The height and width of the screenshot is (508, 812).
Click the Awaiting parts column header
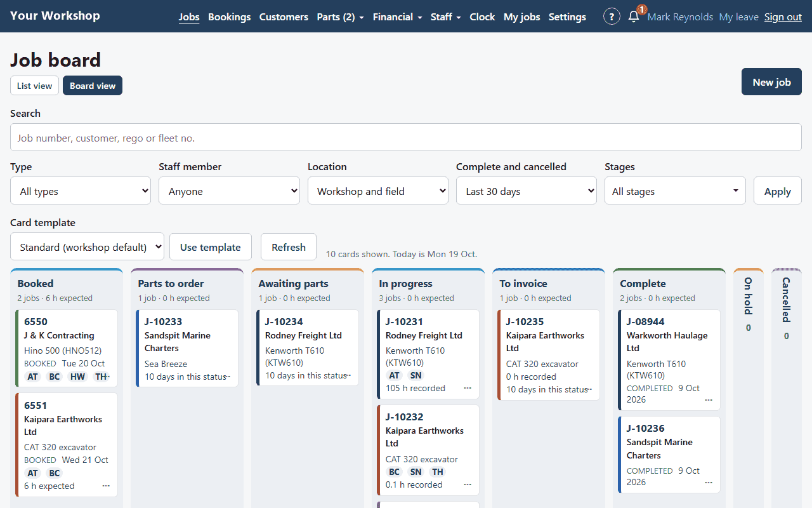(x=294, y=283)
